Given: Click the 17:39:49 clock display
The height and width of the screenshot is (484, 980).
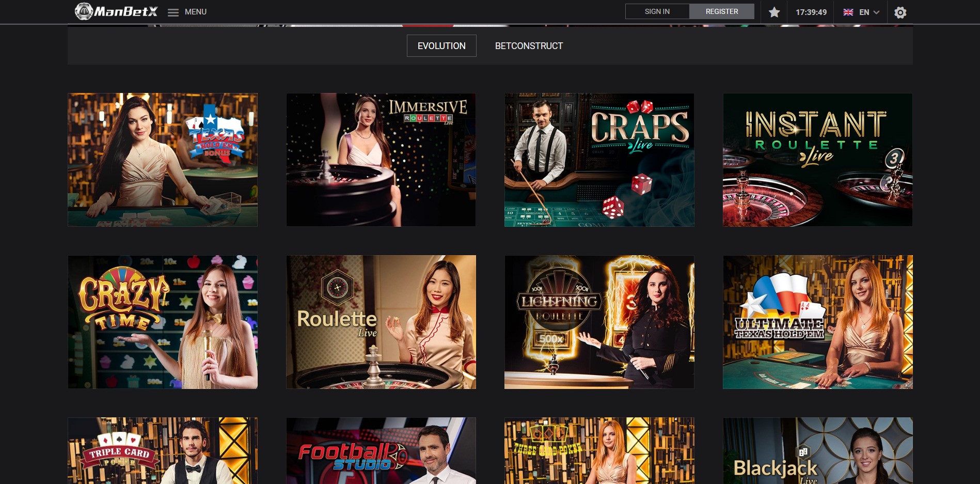Looking at the screenshot, I should [x=811, y=12].
